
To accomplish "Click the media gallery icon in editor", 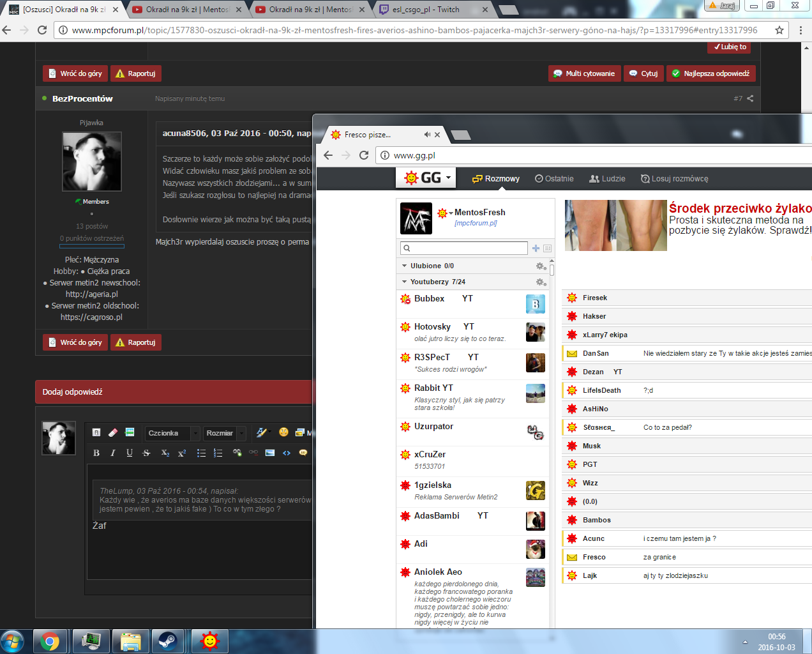I will pos(300,432).
